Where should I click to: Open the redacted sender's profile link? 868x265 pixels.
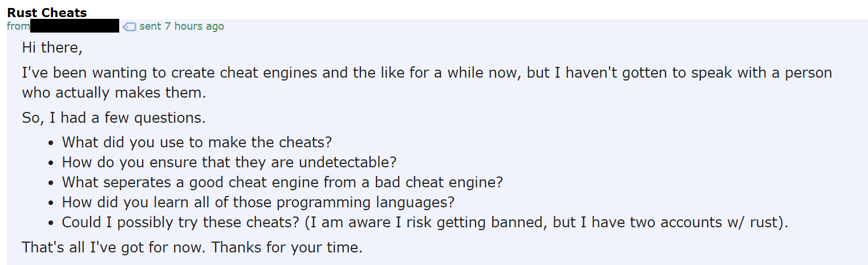(x=75, y=26)
